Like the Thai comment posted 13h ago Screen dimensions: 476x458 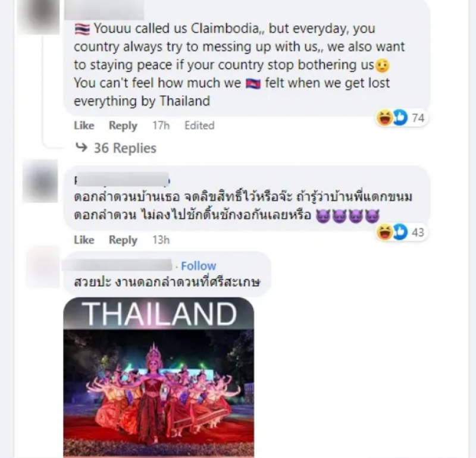coord(84,240)
